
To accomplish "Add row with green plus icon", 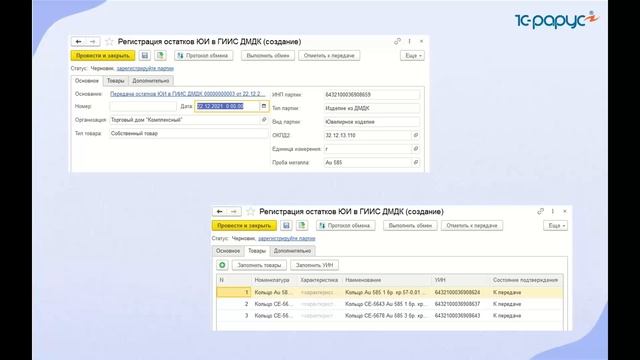I will pyautogui.click(x=222, y=265).
